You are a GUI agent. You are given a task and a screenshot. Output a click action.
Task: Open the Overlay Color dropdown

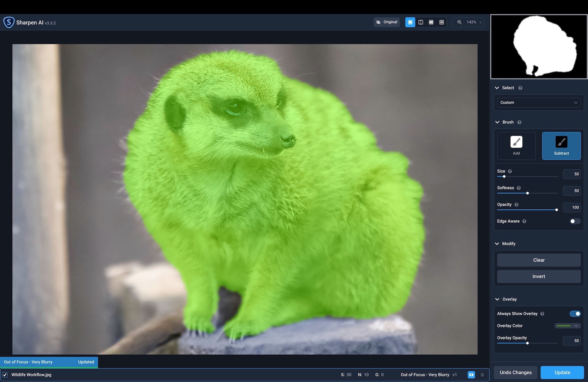[x=567, y=326]
